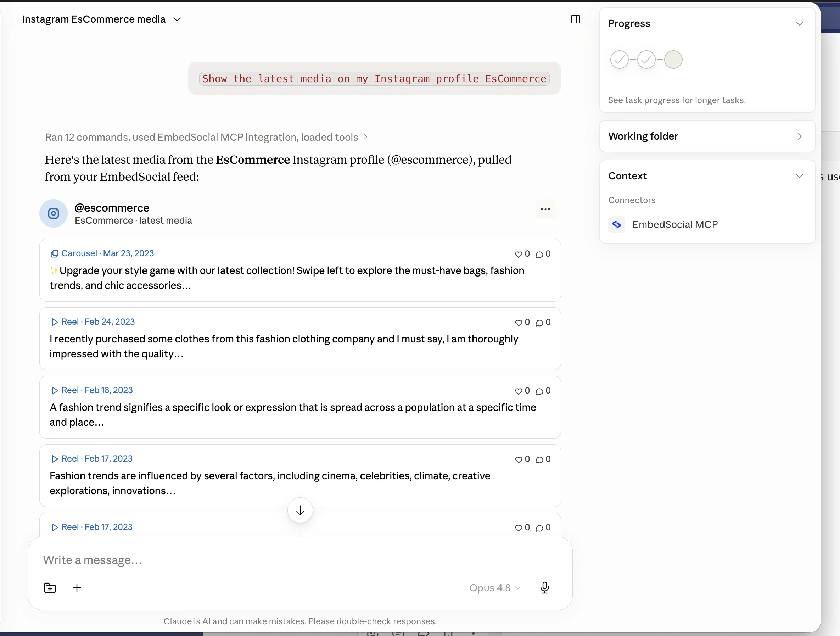The image size is (840, 636).
Task: Click the play icon on Feb 18, 2023 reel
Action: pos(55,390)
